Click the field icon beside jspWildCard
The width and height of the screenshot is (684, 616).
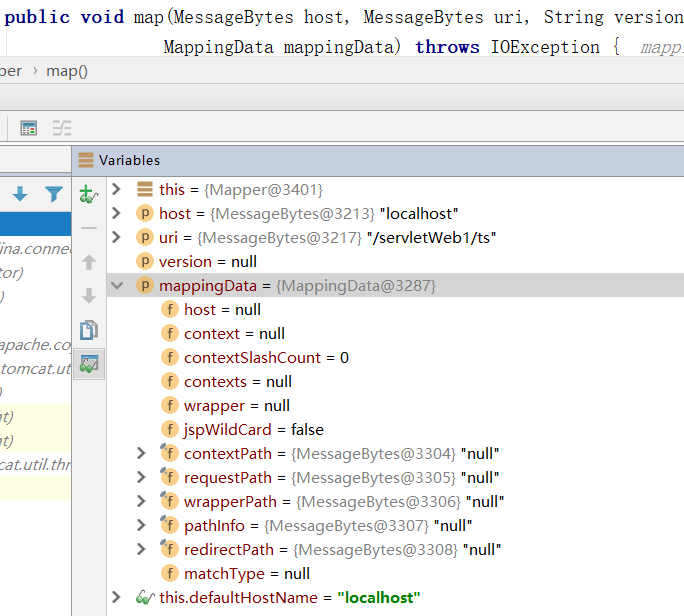click(170, 430)
